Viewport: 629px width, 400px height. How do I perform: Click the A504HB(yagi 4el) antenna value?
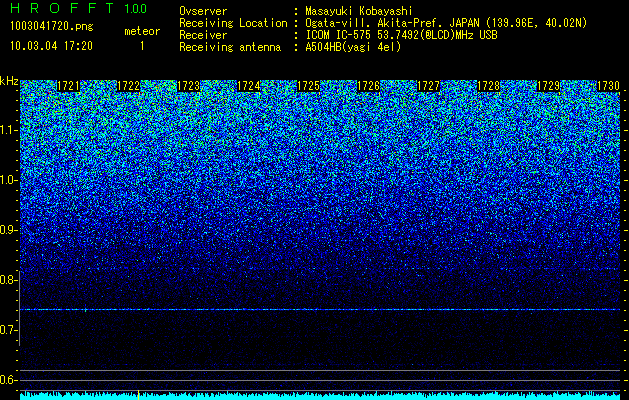pyautogui.click(x=353, y=47)
